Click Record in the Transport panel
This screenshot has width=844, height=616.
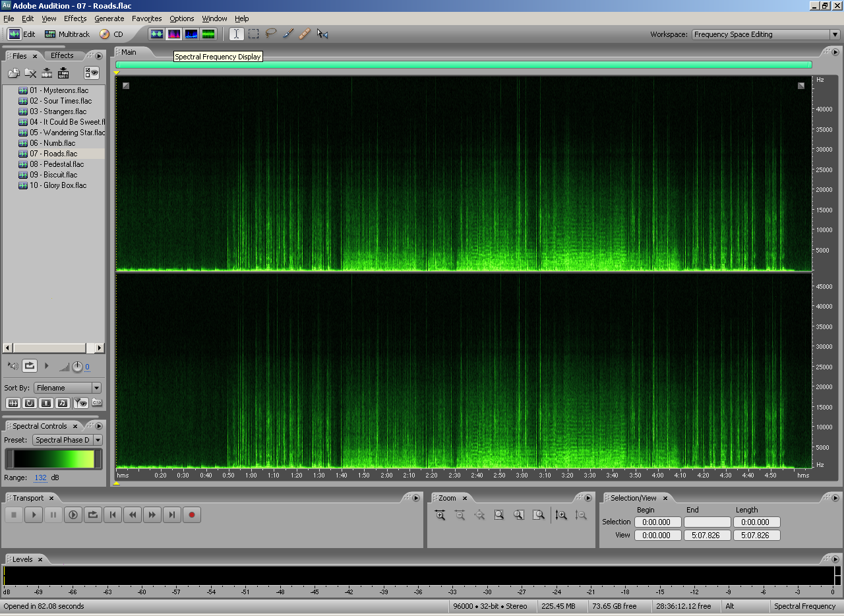coord(192,514)
